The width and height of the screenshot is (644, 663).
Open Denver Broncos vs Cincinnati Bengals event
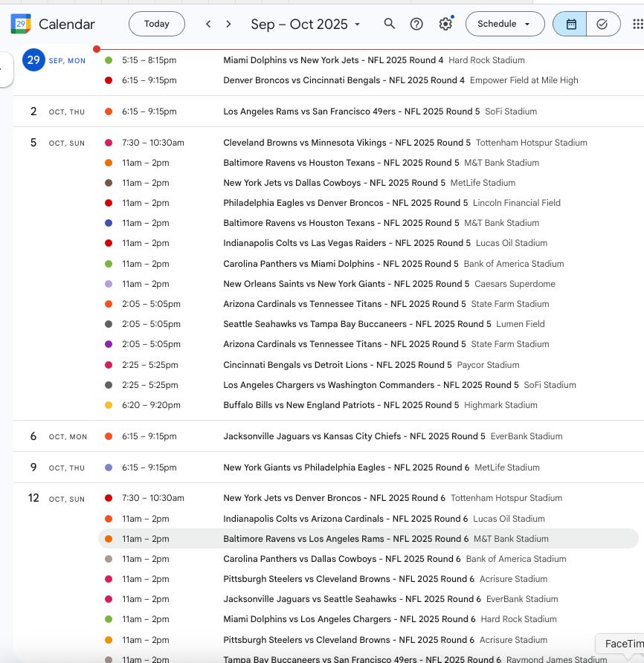368,80
